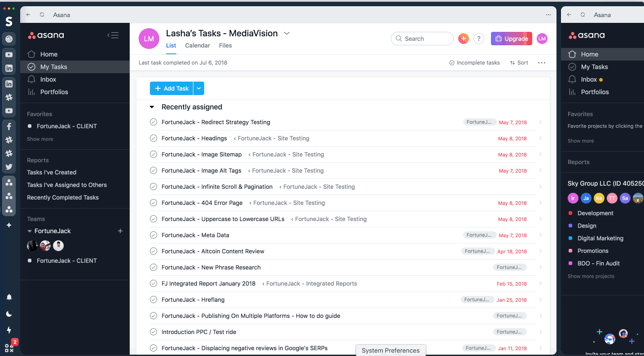Check off FortuneJack - 404 Error Page task
Viewport: 644px width, 356px height.
tap(153, 203)
